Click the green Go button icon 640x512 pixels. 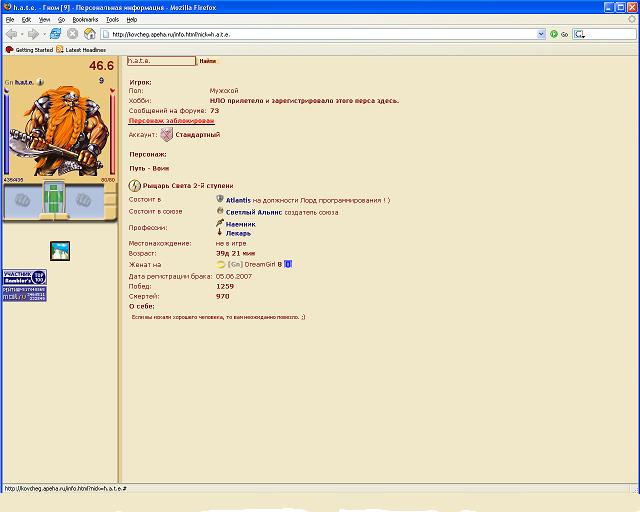coord(554,34)
